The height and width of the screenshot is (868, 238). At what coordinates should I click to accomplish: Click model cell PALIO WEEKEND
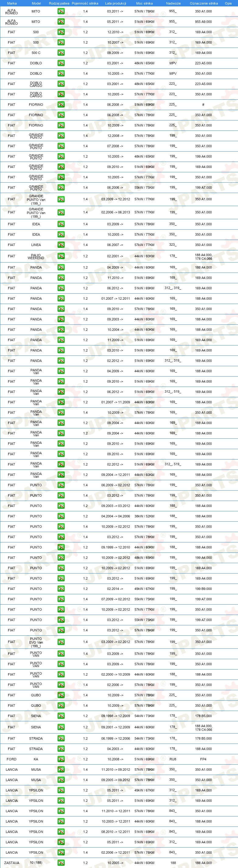coord(36,256)
